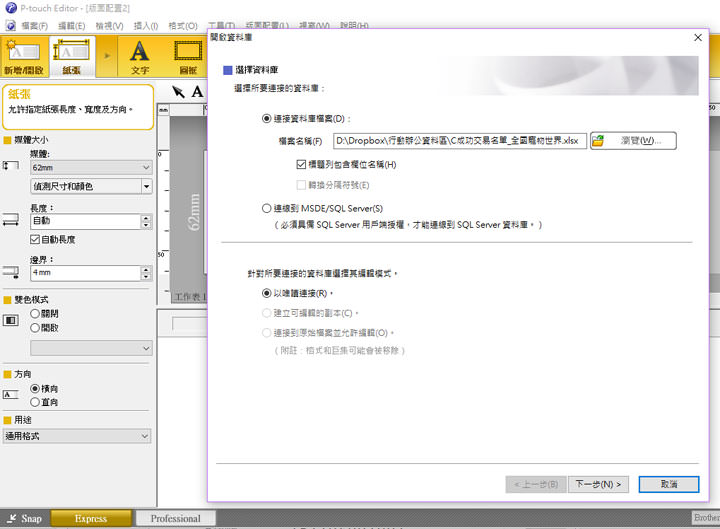Click the Brother logo in status bar

(706, 518)
